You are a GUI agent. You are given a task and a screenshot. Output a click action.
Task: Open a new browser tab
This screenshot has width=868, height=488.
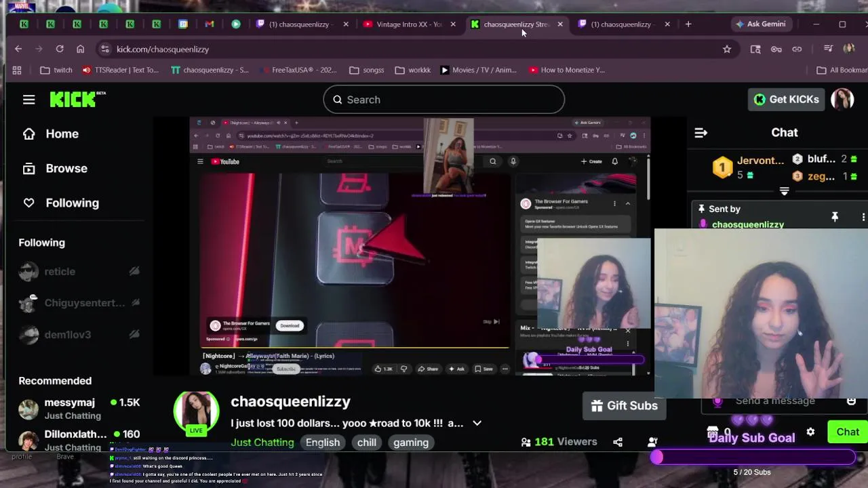coord(688,24)
